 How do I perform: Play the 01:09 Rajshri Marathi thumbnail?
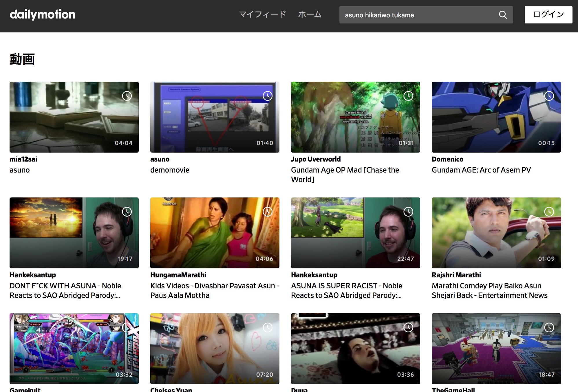(x=496, y=233)
